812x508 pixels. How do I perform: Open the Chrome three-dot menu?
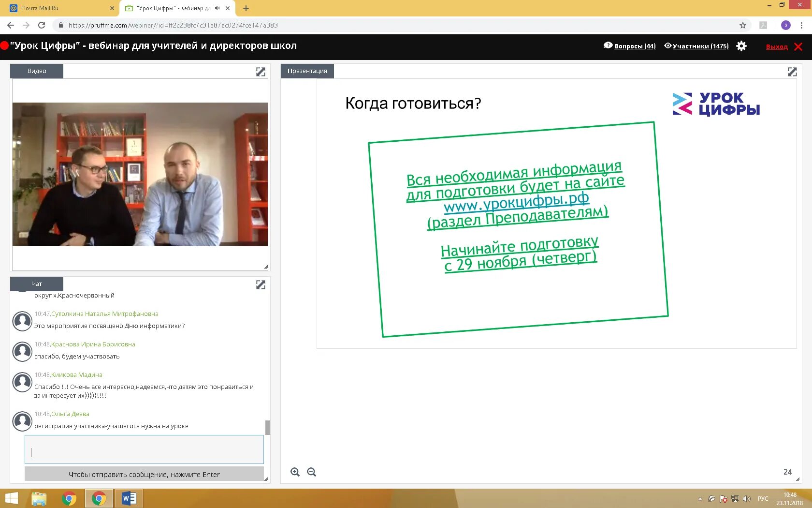pos(802,25)
